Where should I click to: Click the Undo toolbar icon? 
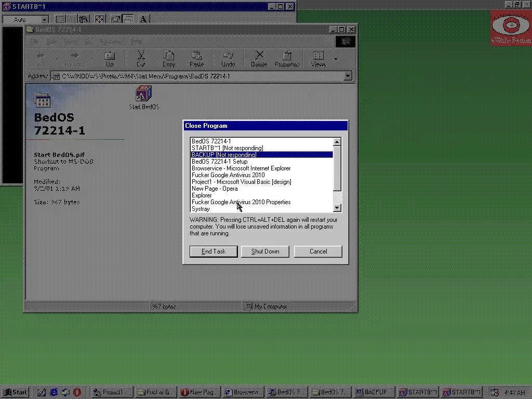pos(228,59)
